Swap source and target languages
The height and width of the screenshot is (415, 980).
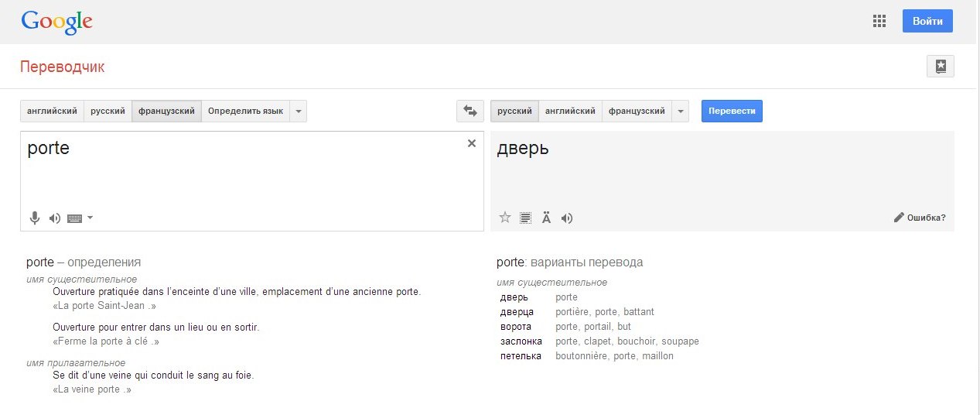(470, 111)
